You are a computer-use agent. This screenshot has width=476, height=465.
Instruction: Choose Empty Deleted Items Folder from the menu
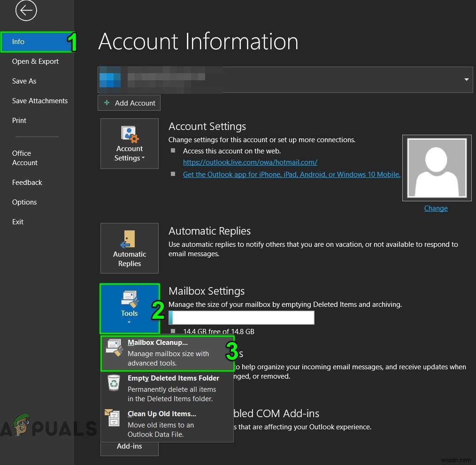tap(173, 378)
